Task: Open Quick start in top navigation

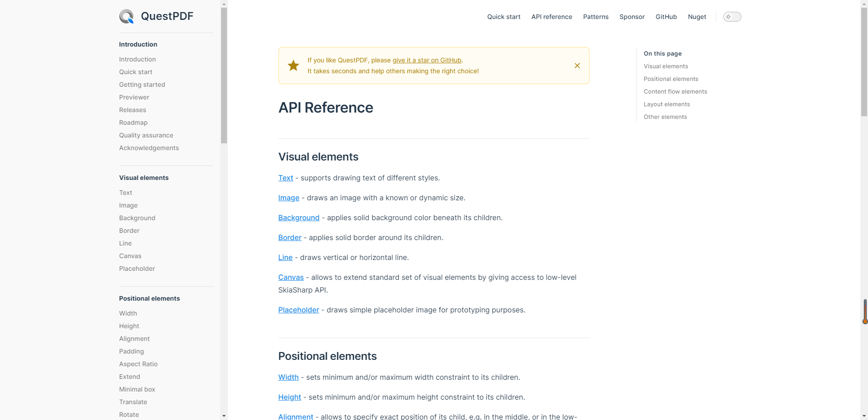Action: tap(504, 17)
